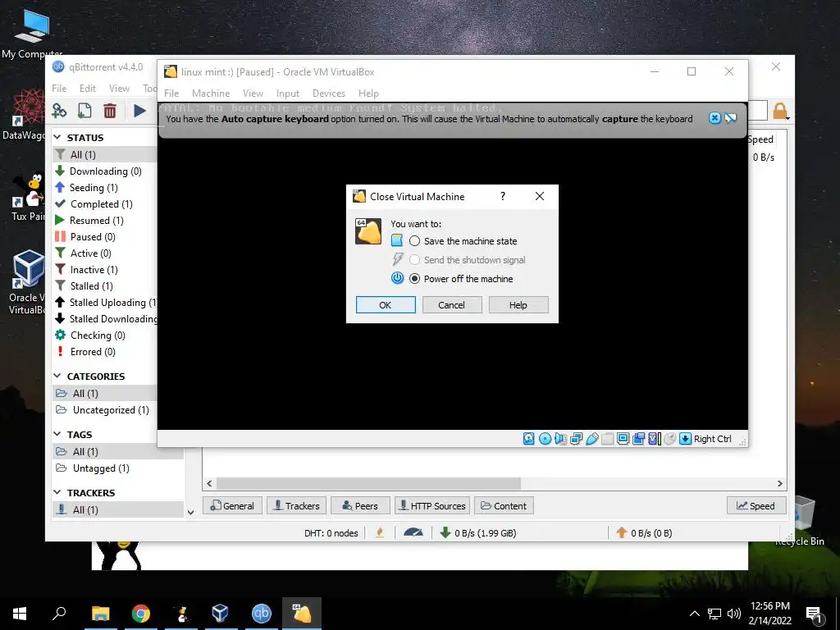Click the right arrow of the horizontal scrollbar
This screenshot has width=840, height=630.
click(x=780, y=483)
